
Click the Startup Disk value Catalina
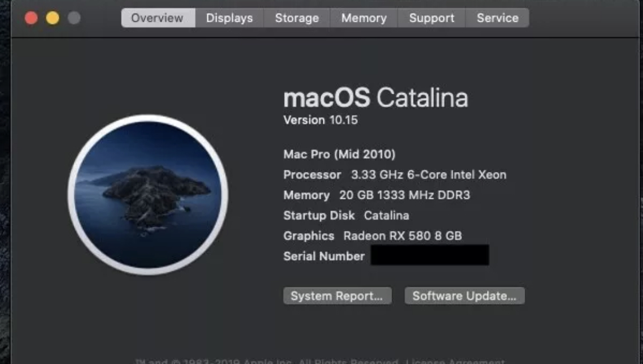pos(386,215)
